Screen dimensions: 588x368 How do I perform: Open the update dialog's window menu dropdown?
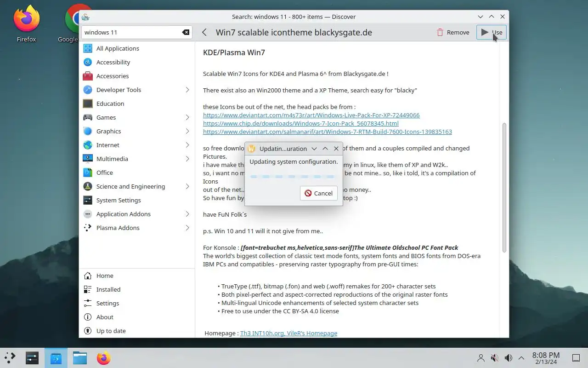pos(314,149)
